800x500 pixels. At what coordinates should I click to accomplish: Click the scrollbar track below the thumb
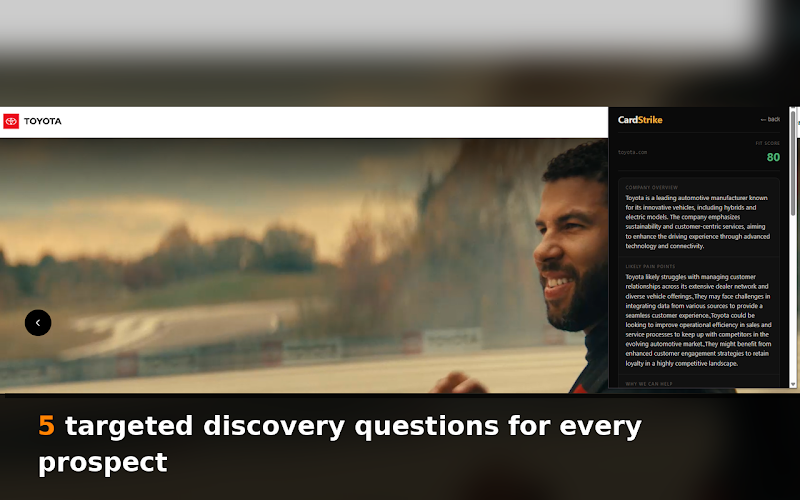pyautogui.click(x=793, y=298)
